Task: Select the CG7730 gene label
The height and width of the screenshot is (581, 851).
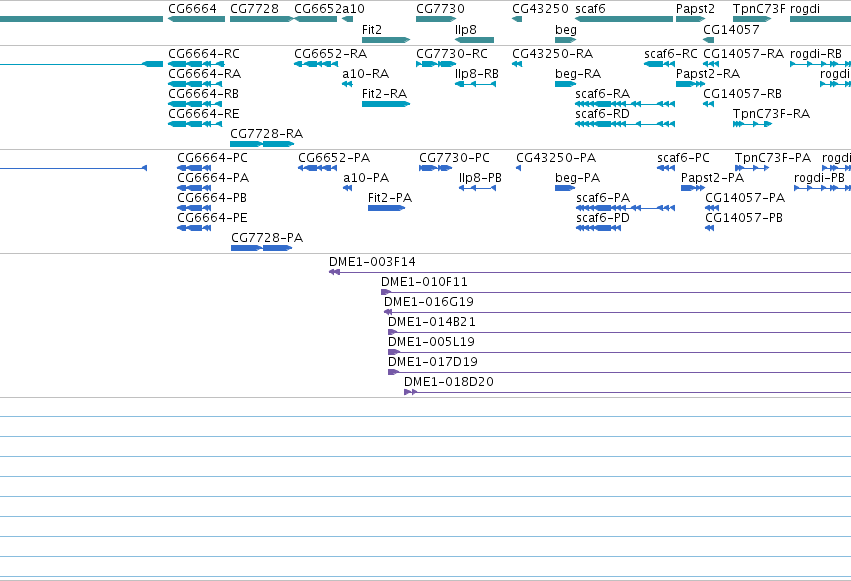Action: [440, 9]
